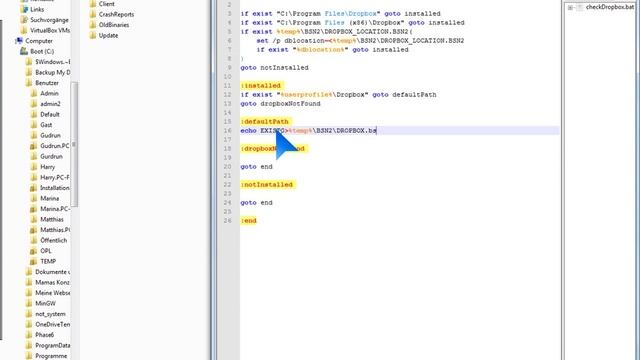Click line number 17 in editor margin
This screenshot has height=360, width=640.
(x=228, y=140)
